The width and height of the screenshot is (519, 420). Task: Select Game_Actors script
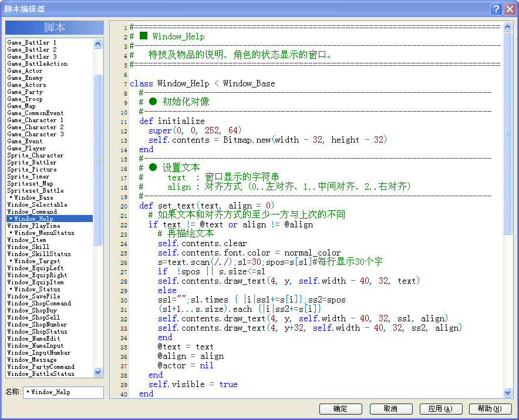click(x=50, y=85)
